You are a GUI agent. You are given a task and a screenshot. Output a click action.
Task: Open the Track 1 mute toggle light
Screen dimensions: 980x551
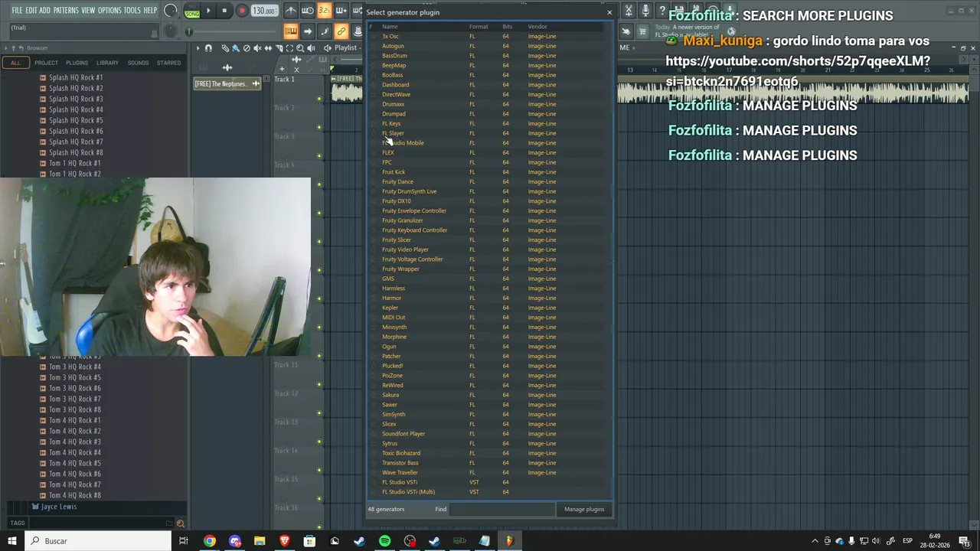[319, 98]
